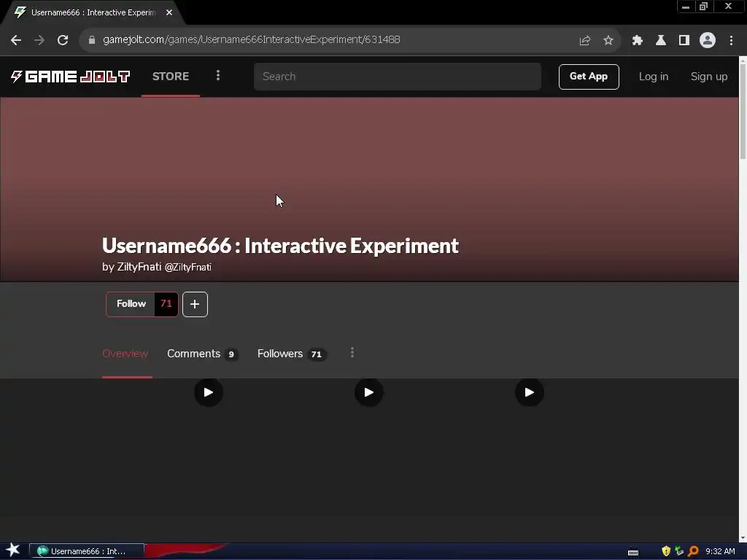
Task: Click the browser address bar URL
Action: click(x=251, y=39)
